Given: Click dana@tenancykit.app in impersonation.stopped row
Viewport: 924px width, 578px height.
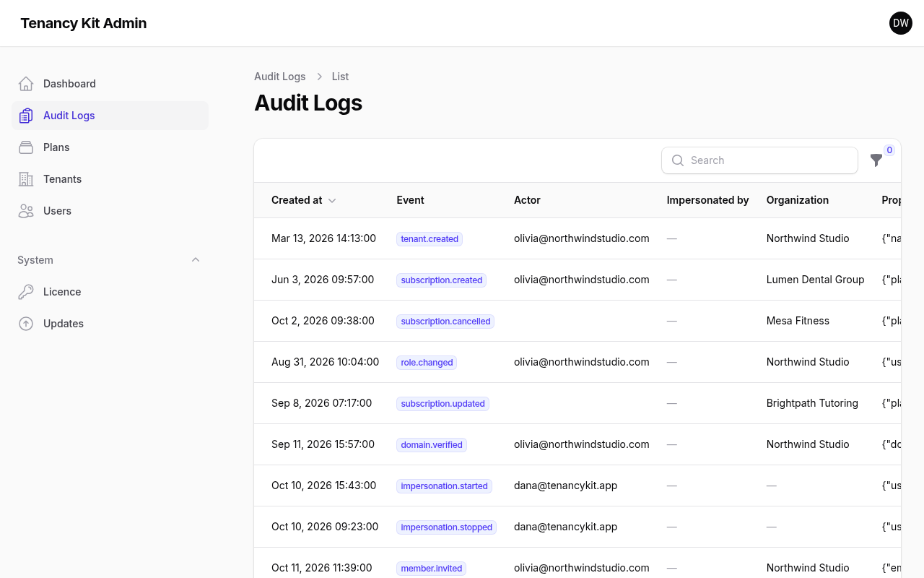Looking at the screenshot, I should pyautogui.click(x=565, y=527).
